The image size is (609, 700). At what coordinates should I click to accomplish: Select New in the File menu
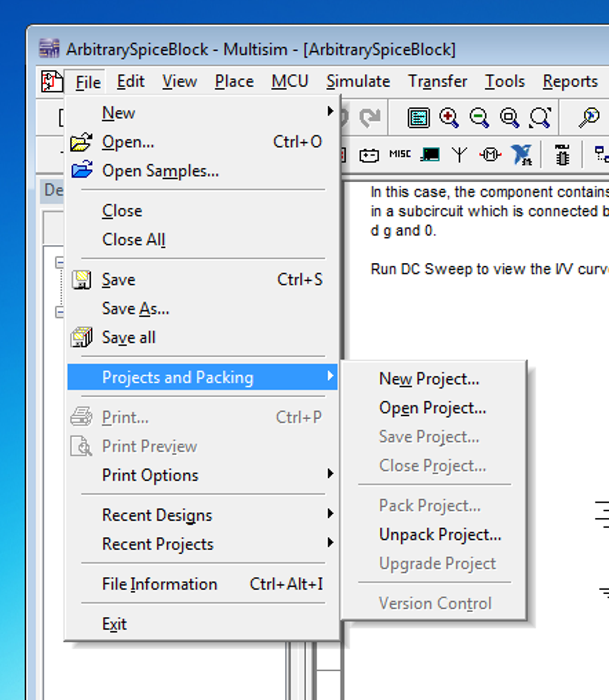(202, 113)
